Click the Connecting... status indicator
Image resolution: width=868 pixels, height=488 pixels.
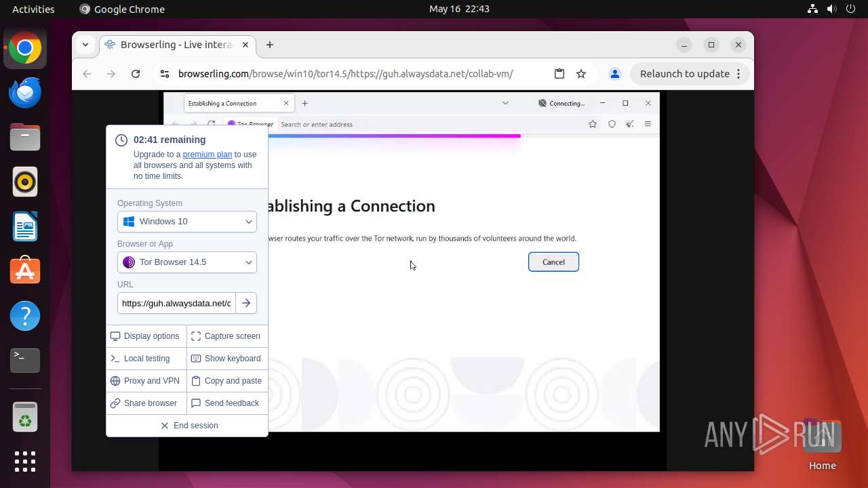point(561,104)
